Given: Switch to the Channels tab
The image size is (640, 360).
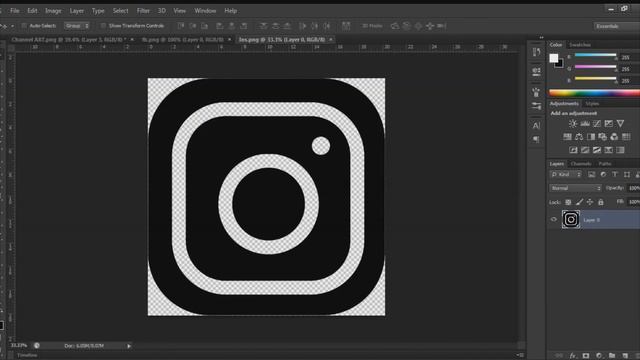Looking at the screenshot, I should [581, 164].
